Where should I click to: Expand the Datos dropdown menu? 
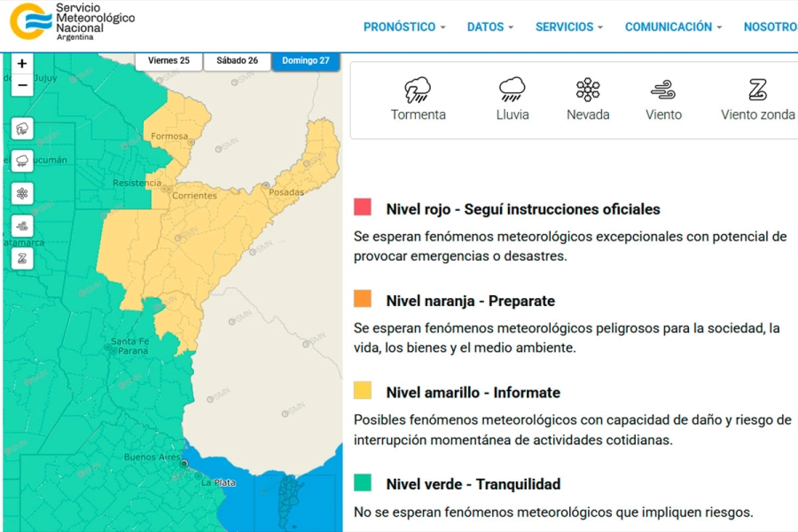click(490, 27)
